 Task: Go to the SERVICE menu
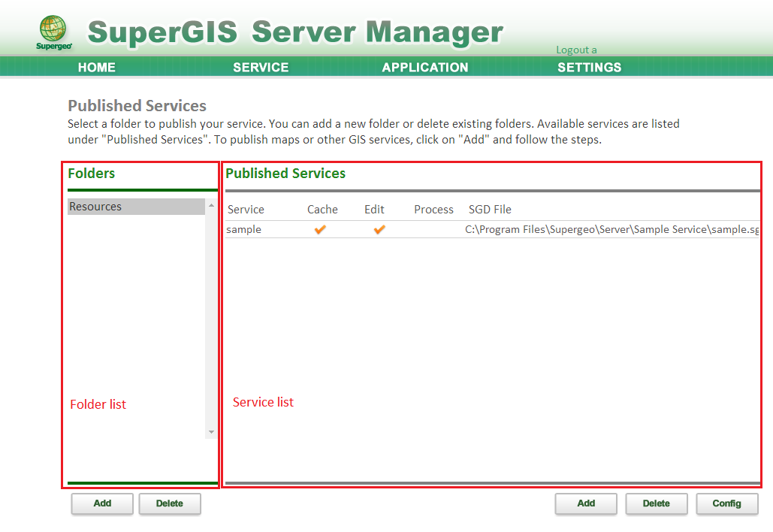(x=261, y=68)
